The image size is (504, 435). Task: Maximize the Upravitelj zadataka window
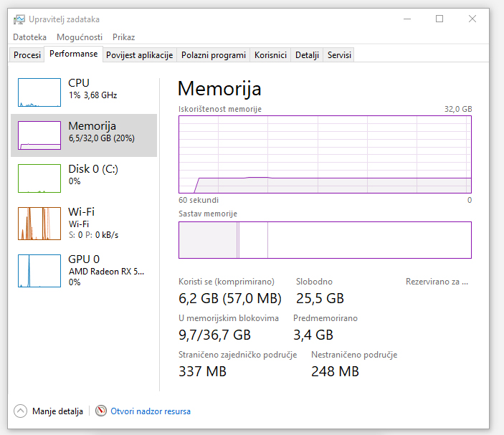(x=439, y=19)
